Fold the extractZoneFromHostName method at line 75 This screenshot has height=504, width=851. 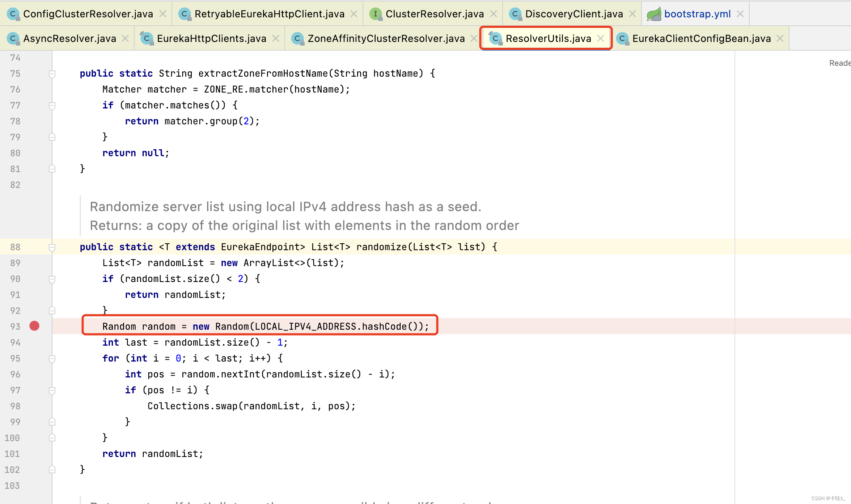pos(52,74)
